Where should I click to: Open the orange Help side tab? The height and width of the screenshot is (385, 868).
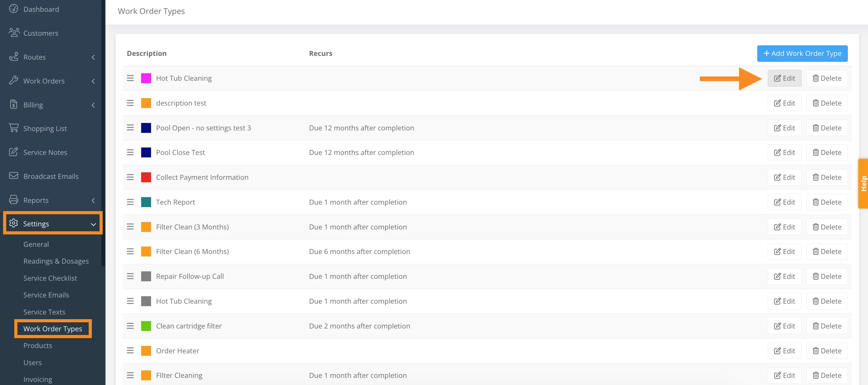(863, 184)
